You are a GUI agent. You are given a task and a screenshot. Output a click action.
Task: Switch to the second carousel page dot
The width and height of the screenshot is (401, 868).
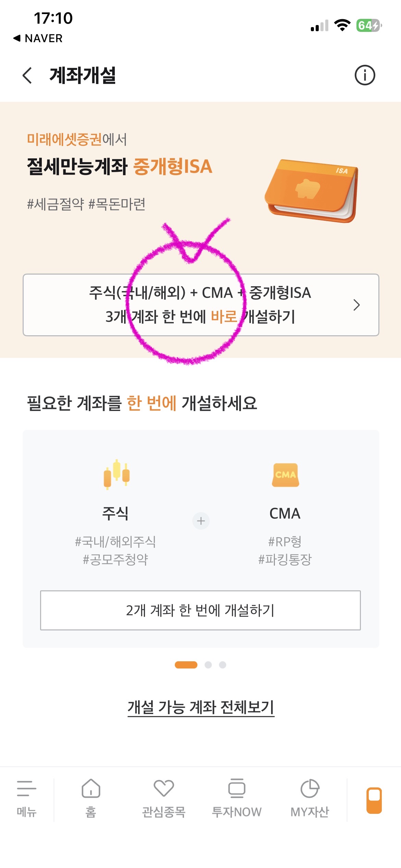coord(208,665)
